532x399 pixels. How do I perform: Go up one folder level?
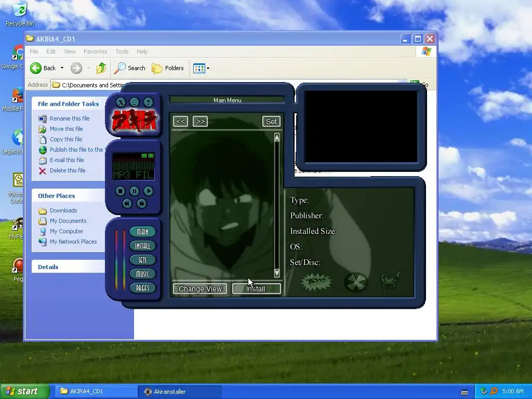click(x=101, y=68)
